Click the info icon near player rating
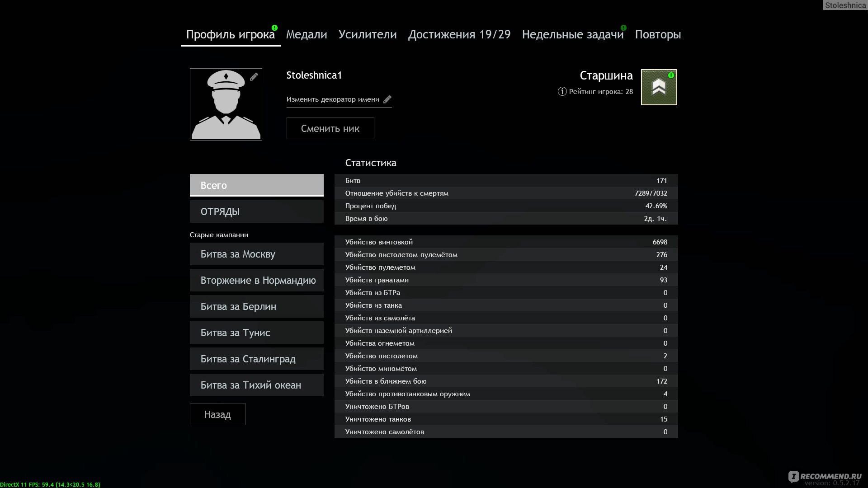868x488 pixels. 562,91
